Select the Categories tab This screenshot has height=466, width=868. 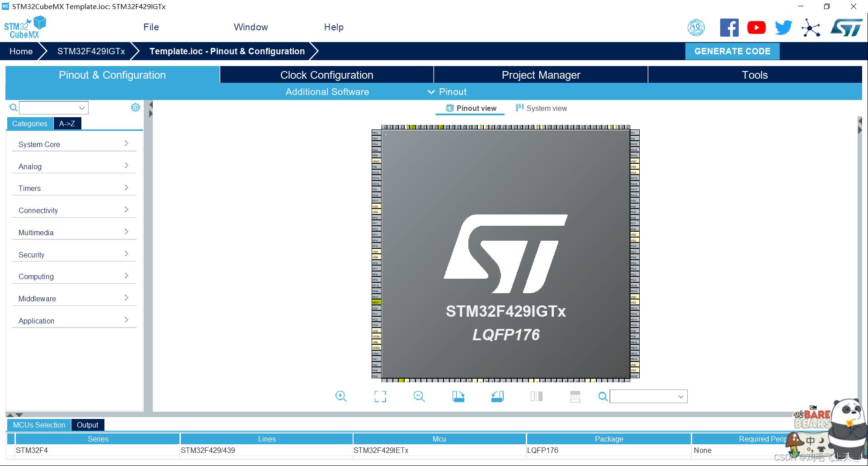[x=30, y=124]
